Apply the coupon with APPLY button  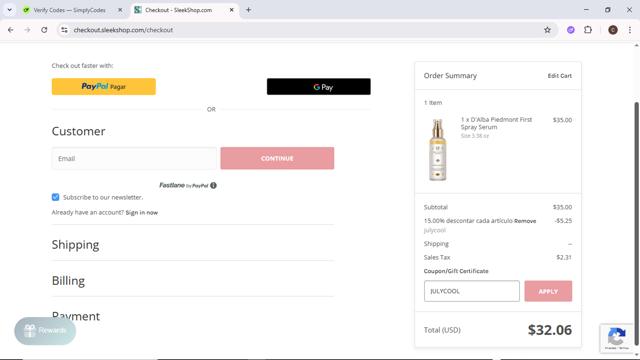click(x=548, y=291)
